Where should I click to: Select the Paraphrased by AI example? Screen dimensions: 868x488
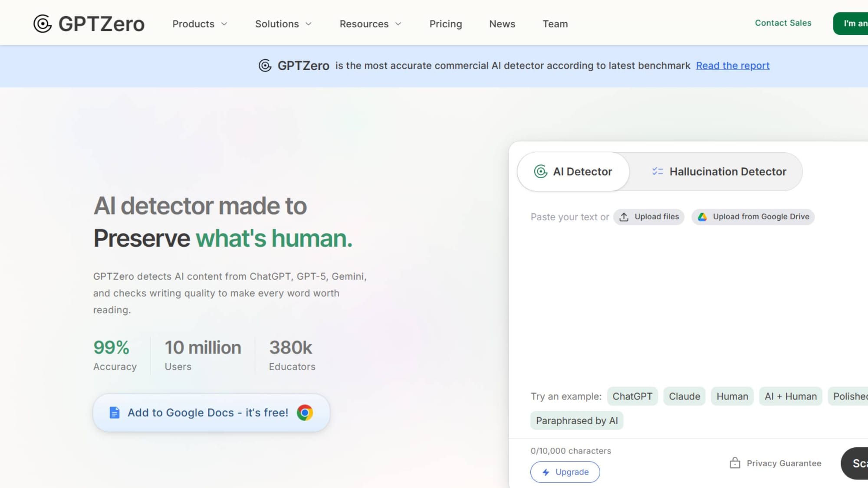point(576,420)
